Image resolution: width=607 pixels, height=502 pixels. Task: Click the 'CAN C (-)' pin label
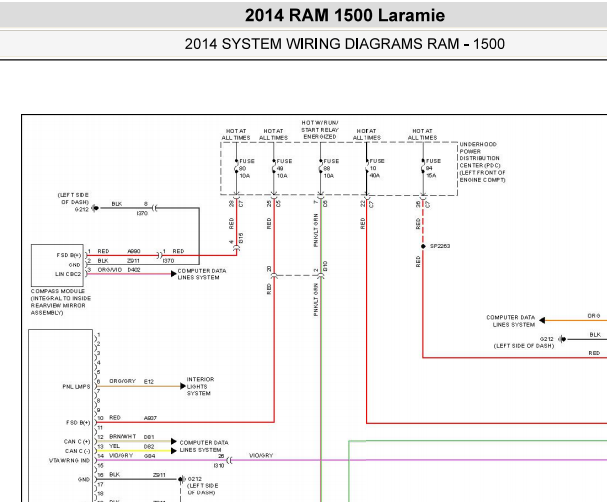(77, 451)
